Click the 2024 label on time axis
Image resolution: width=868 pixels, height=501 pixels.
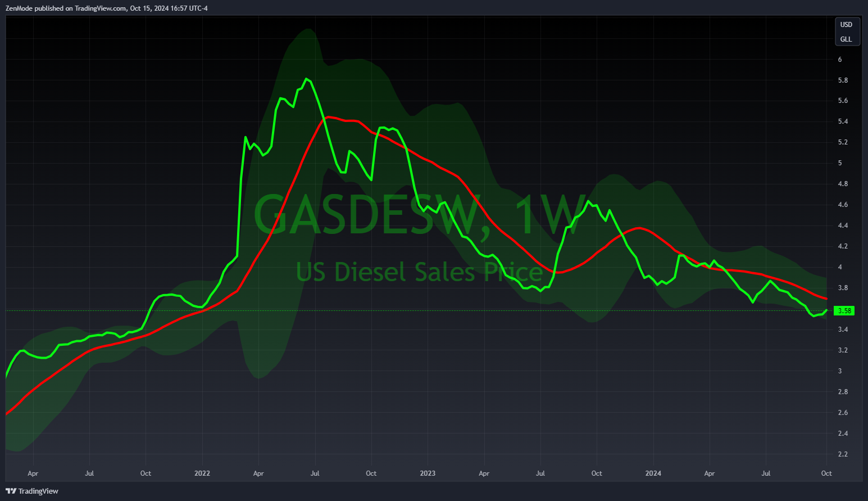653,473
